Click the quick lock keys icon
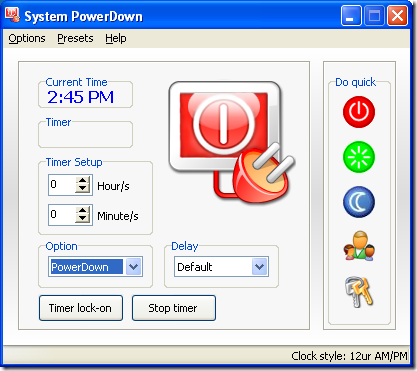Viewport: 417px width, 371px height. coord(359,292)
